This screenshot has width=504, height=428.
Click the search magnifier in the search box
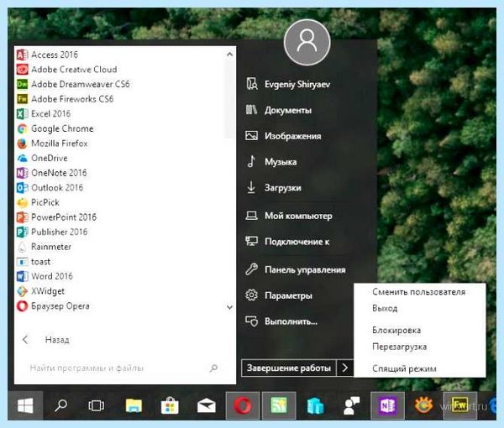click(x=213, y=368)
